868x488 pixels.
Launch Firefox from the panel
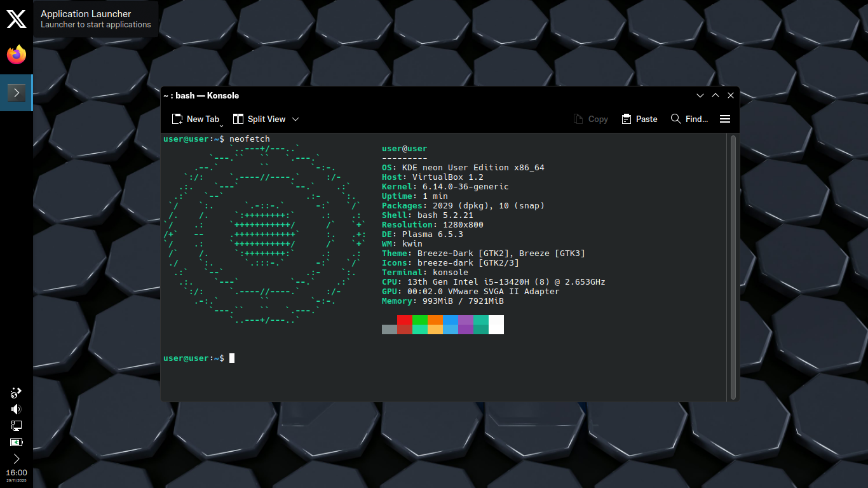click(17, 55)
